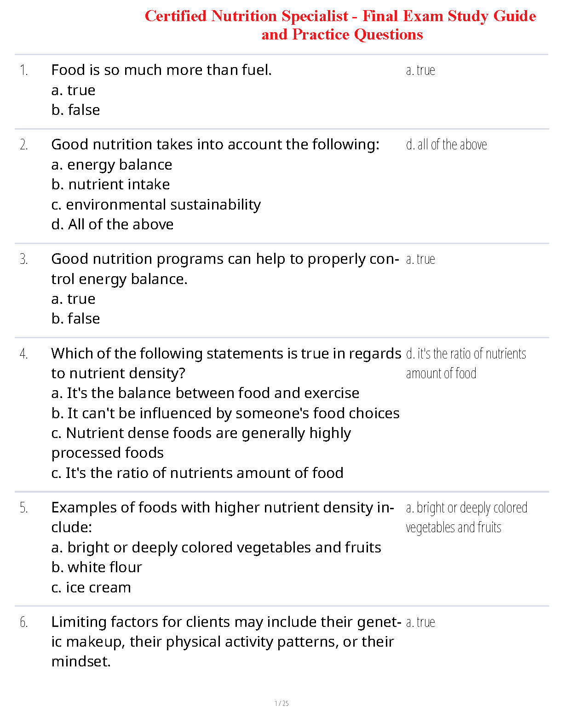Click question number 4 marker

(24, 354)
